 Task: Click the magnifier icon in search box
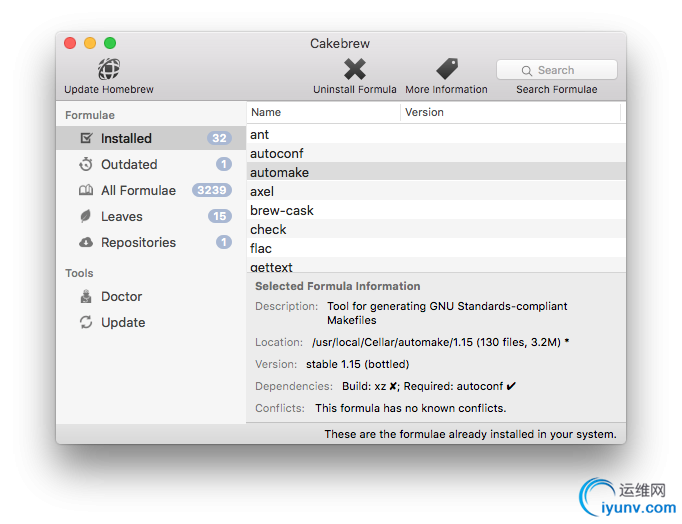[x=526, y=70]
